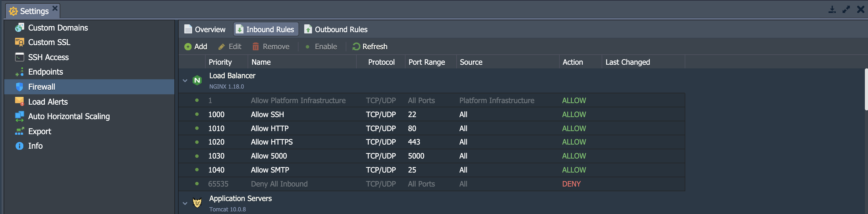
Task: Toggle status dot of Allow Platform Infrastructure rule
Action: click(x=197, y=100)
